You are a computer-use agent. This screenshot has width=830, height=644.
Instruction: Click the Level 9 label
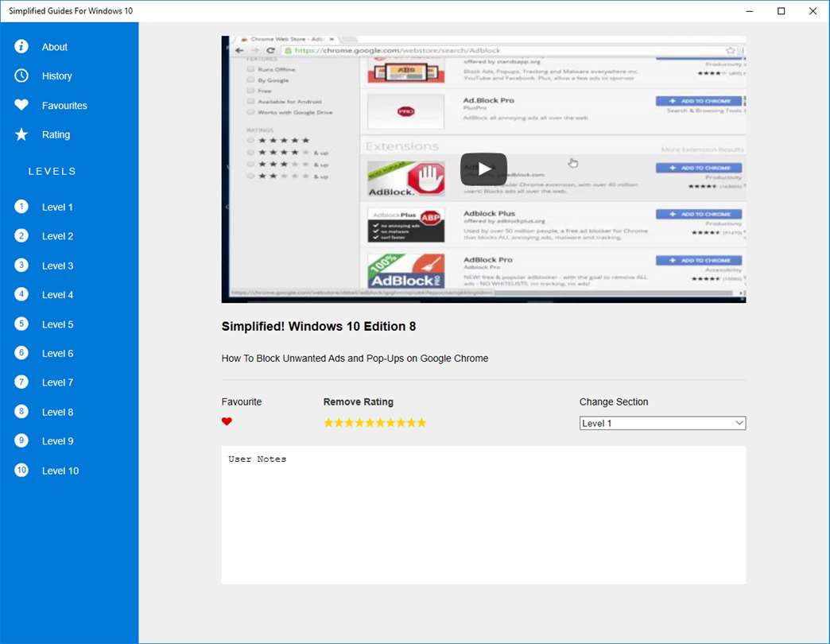58,441
